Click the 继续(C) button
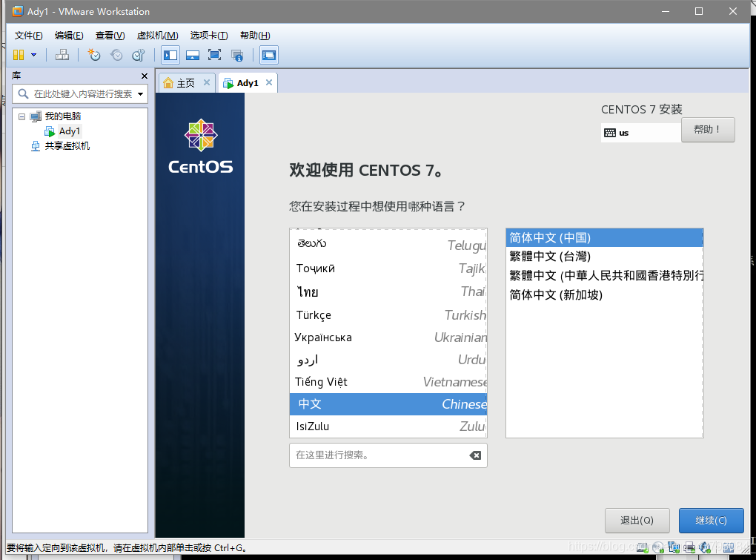Screen dimensions: 756x560 (712, 521)
